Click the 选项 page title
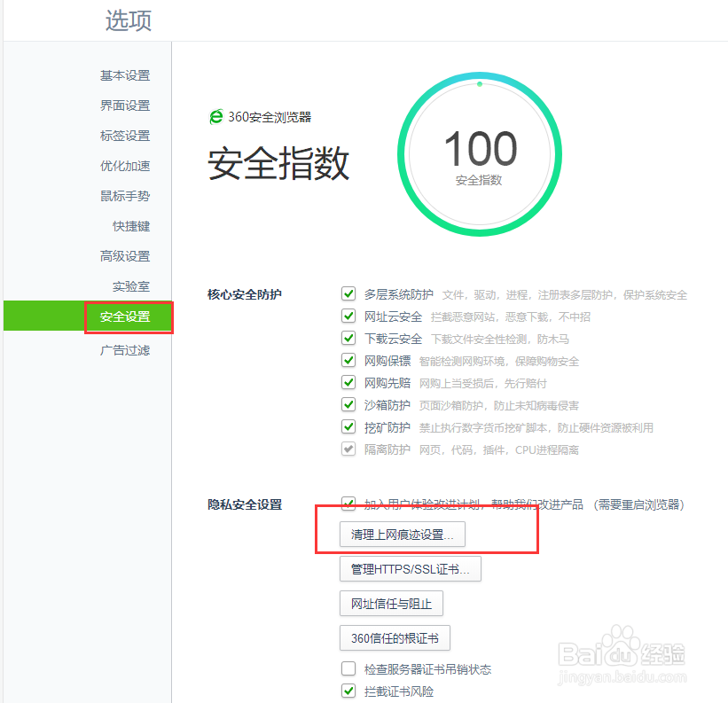 coord(129,21)
